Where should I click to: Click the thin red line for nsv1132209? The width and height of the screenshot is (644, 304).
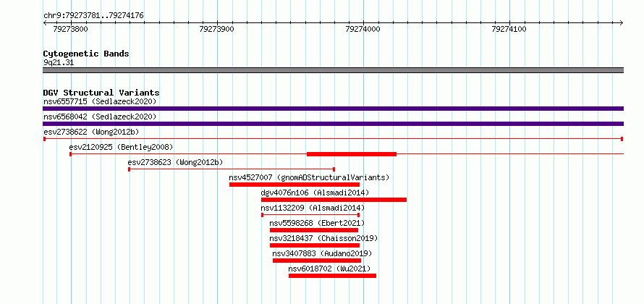[310, 215]
